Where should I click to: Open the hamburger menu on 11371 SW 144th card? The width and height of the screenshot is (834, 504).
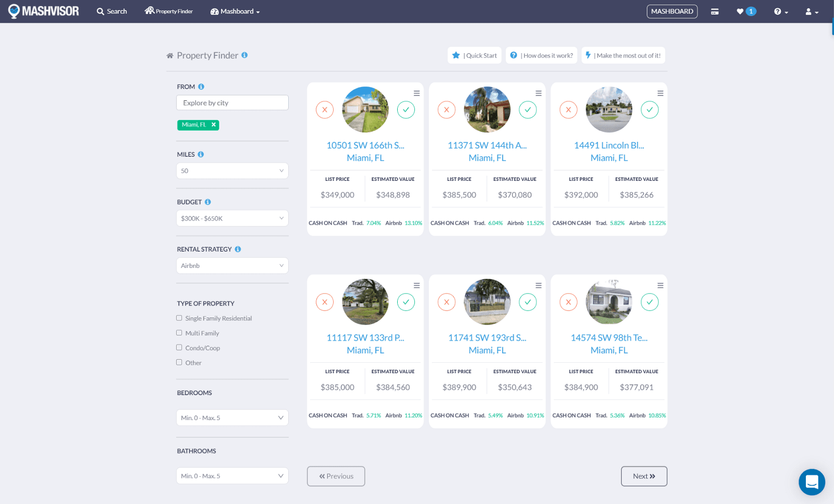[538, 93]
